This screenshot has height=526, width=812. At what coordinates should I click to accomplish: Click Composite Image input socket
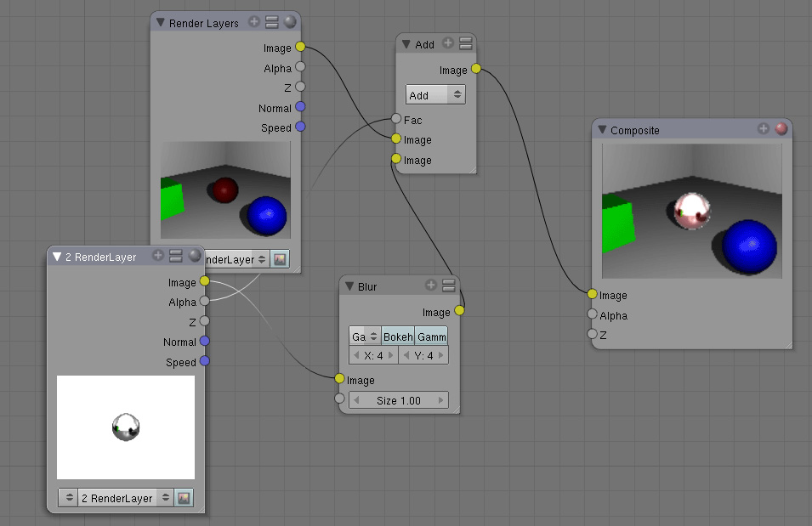593,294
